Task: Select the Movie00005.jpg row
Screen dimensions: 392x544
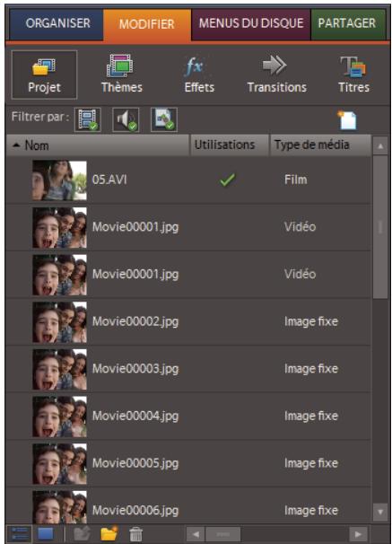Action: [x=188, y=463]
